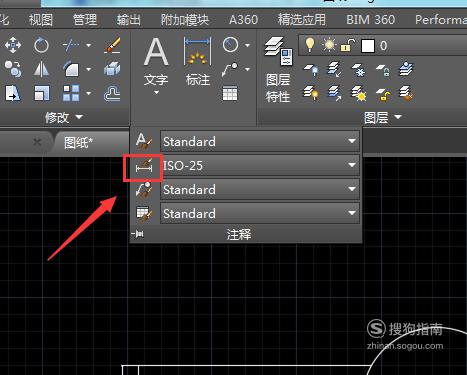
Task: Pin the 注释 panel with pushpin
Action: (137, 234)
